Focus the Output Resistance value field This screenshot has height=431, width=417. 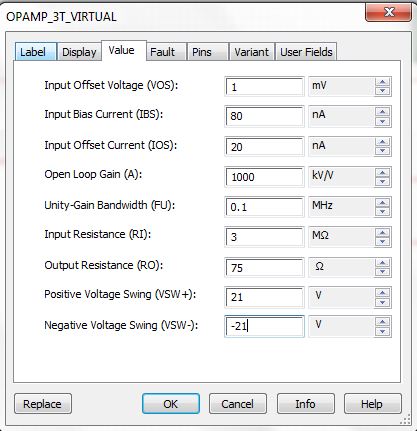[264, 267]
